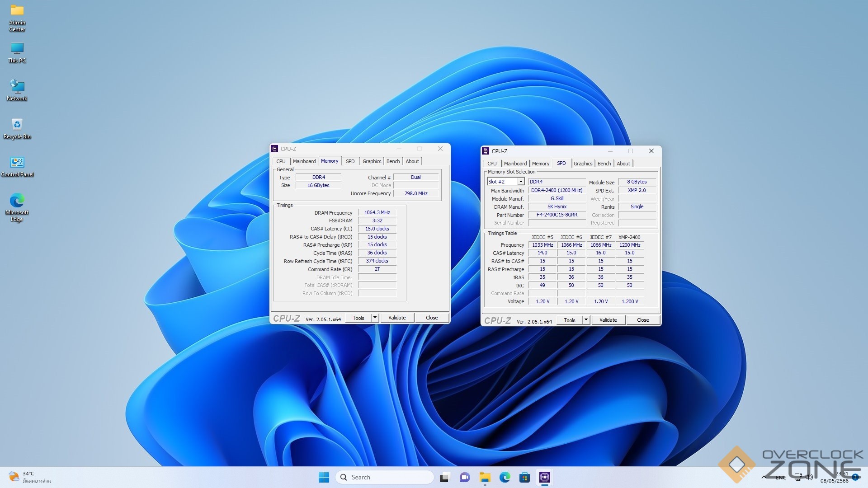Expand the Slot #2 memory slot dropdown
This screenshot has height=488, width=868.
click(521, 182)
